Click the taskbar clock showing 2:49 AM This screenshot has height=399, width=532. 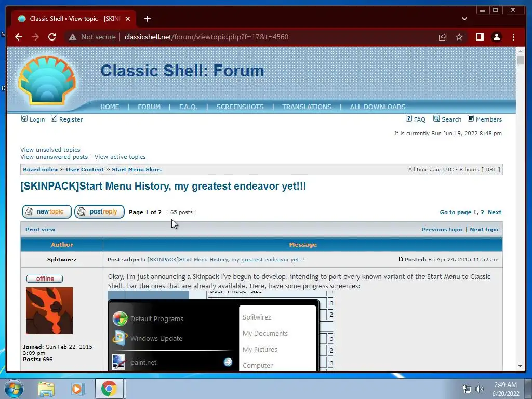[506, 389]
